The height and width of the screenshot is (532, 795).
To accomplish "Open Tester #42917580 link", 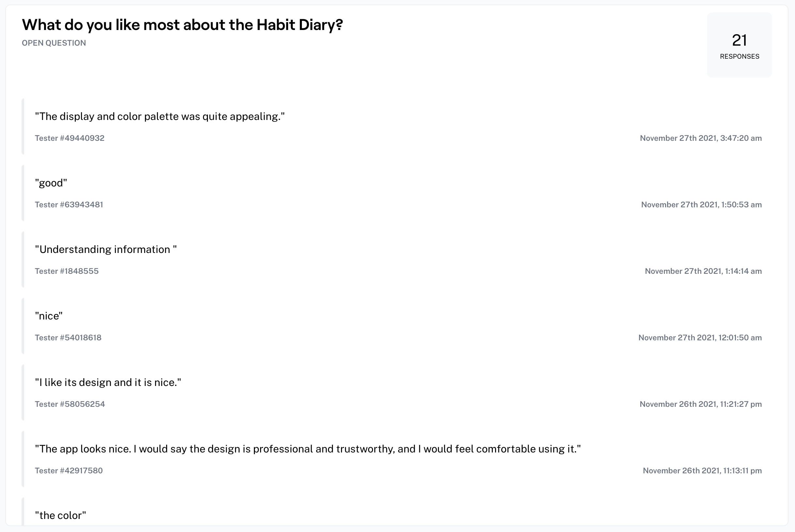I will coord(69,471).
